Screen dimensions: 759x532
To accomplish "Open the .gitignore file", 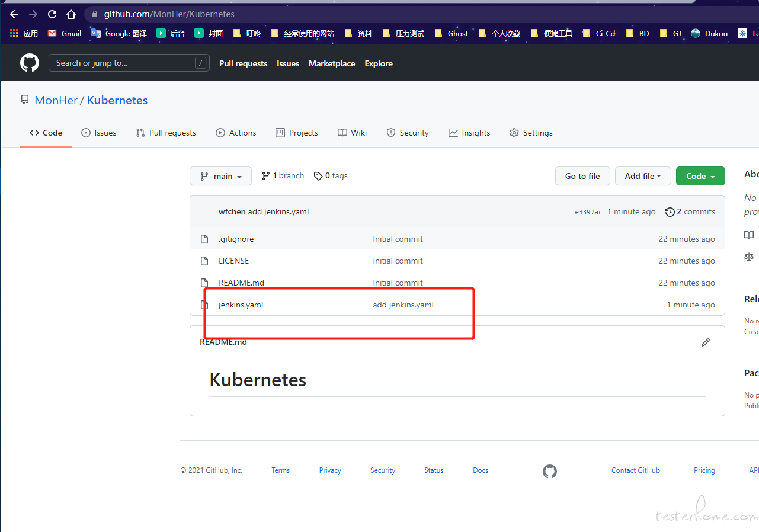I will (x=236, y=239).
